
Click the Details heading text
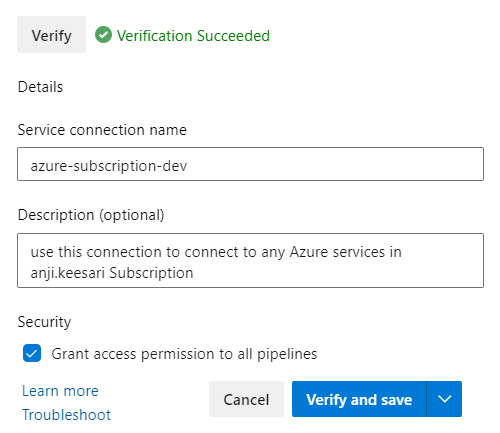tap(40, 87)
